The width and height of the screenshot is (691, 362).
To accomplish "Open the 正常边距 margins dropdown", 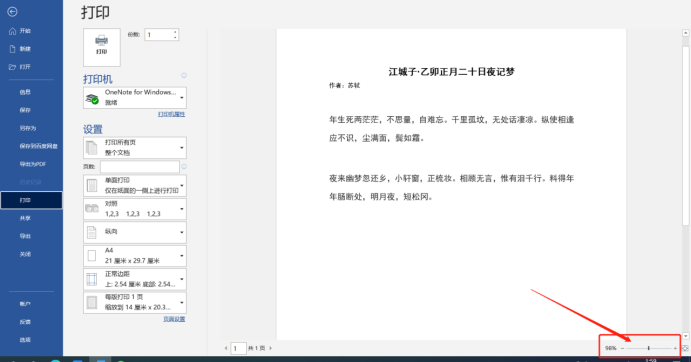I will click(135, 279).
